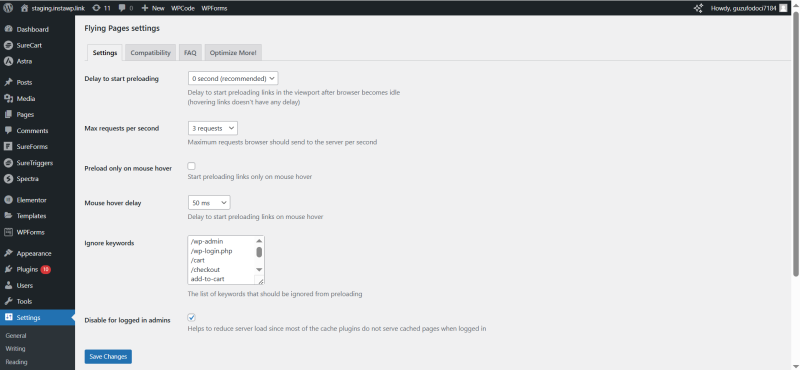Click the Spectra icon in sidebar
This screenshot has height=370, width=800.
tap(8, 179)
